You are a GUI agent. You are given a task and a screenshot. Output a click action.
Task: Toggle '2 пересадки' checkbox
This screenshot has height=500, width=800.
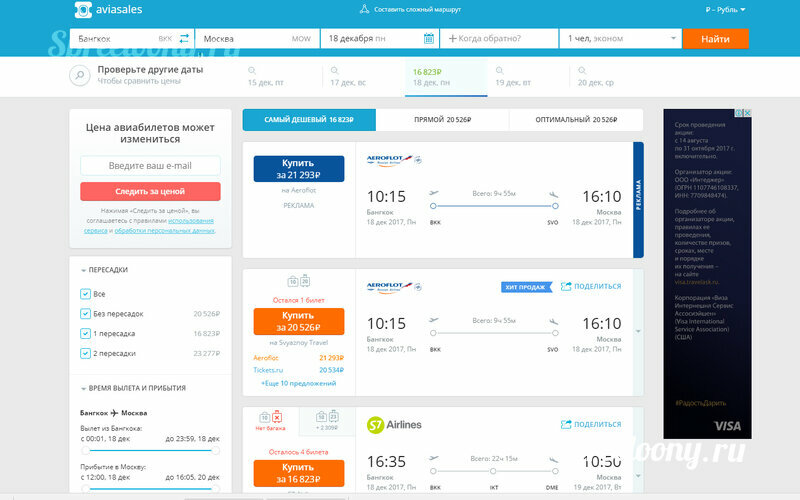click(x=85, y=352)
